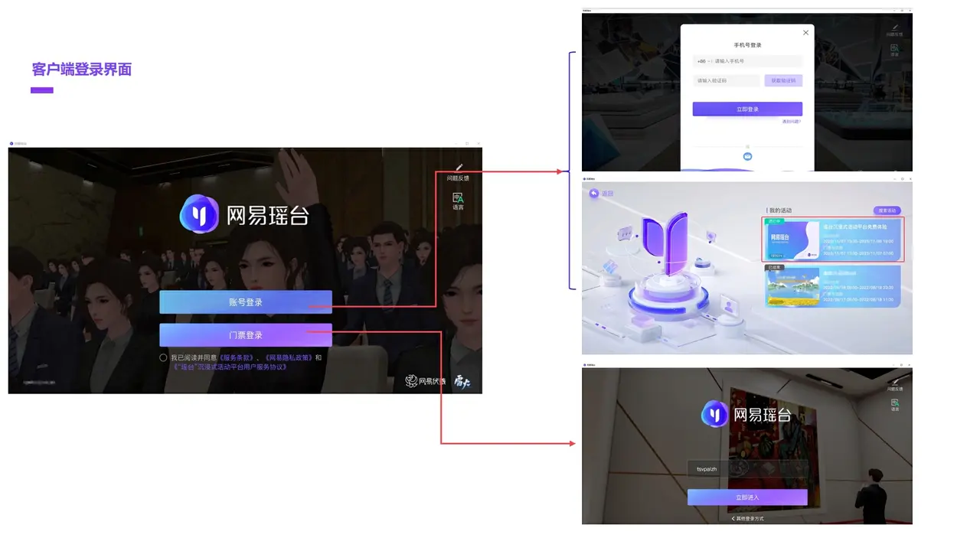Screen dimensions: 980x551
Task: Open the 遇到问题? help link
Action: click(792, 122)
